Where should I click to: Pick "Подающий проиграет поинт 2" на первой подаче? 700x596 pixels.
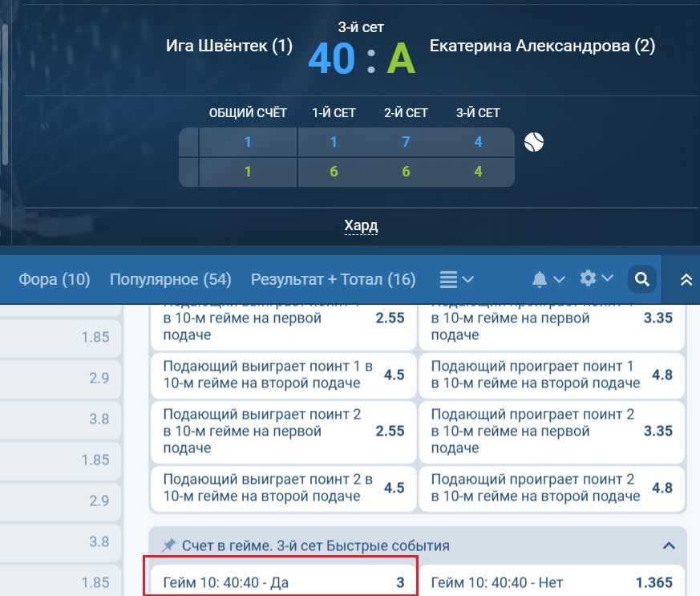pyautogui.click(x=552, y=432)
